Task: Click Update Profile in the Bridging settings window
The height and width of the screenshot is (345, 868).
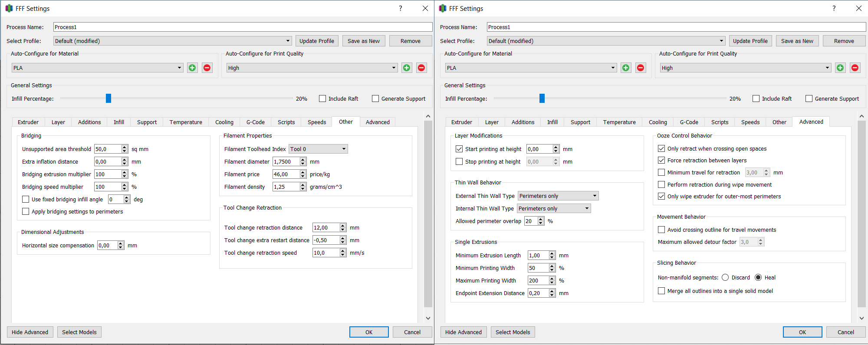Action: point(317,41)
